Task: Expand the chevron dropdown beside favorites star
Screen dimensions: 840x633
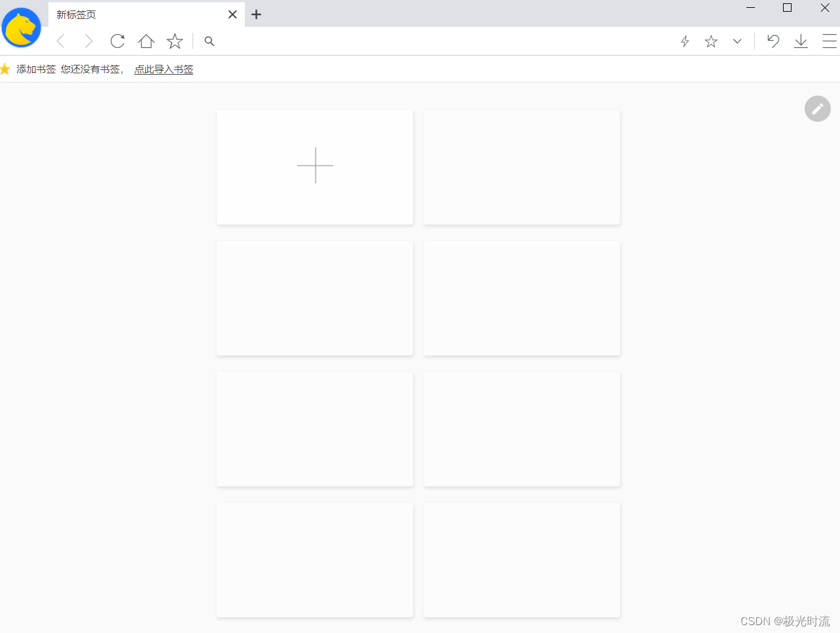Action: 737,41
